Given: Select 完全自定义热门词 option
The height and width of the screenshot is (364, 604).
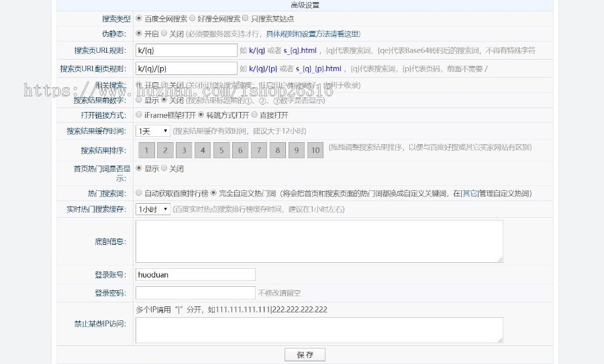Looking at the screenshot, I should coord(213,193).
